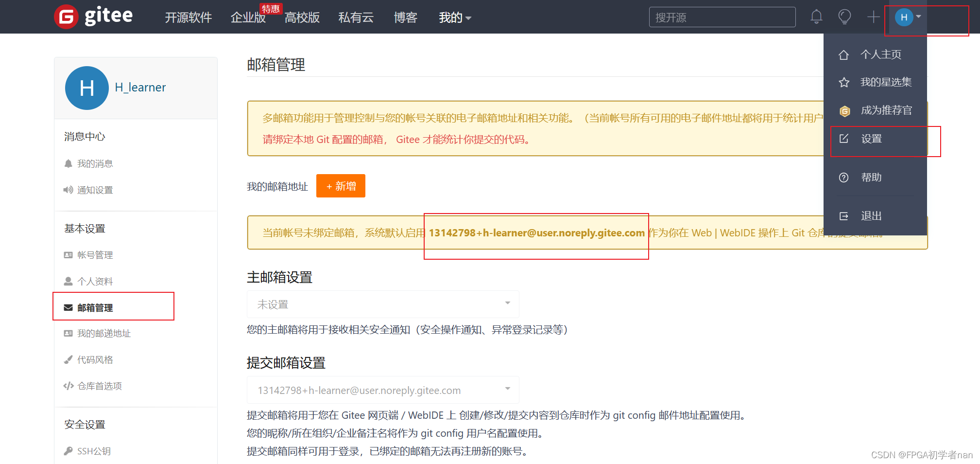Choose 退出 to log out
This screenshot has width=980, height=464.
(x=871, y=216)
